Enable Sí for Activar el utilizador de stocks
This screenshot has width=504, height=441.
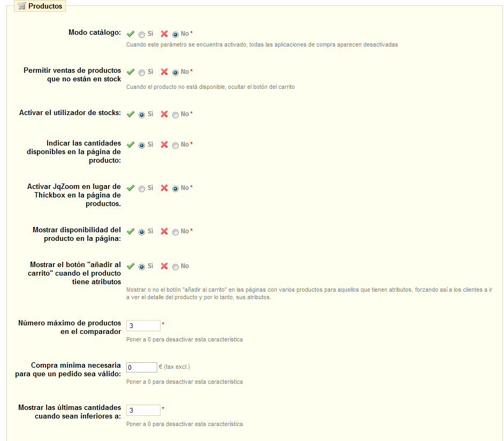[142, 115]
